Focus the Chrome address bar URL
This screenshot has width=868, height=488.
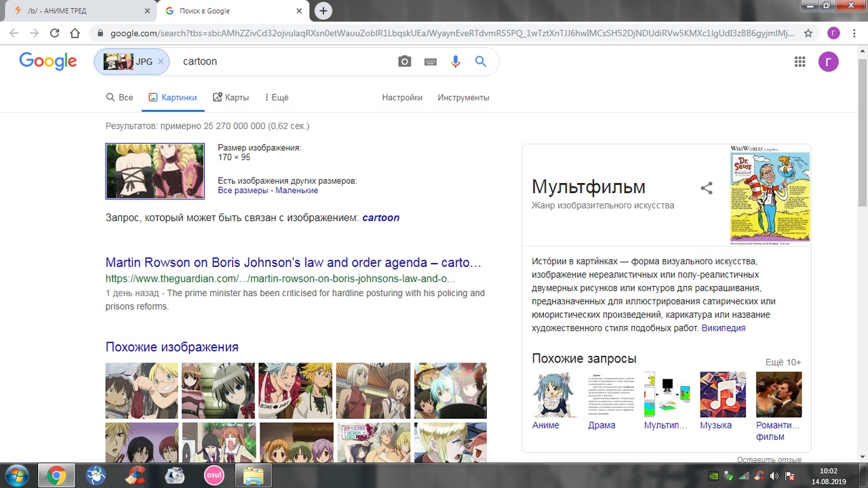coord(451,33)
